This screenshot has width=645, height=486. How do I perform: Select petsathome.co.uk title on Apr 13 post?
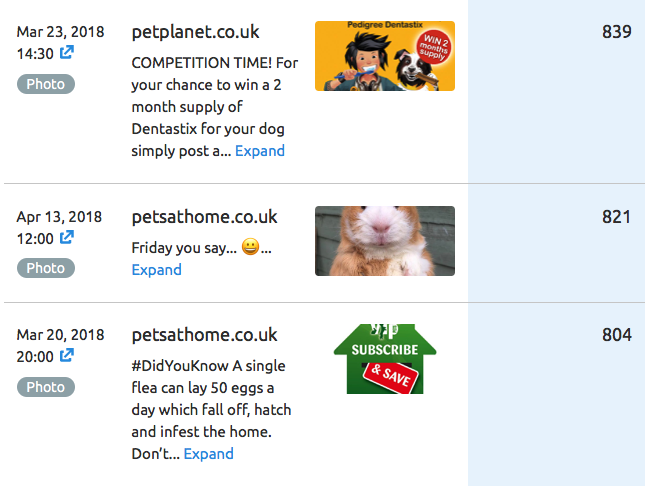click(x=204, y=217)
